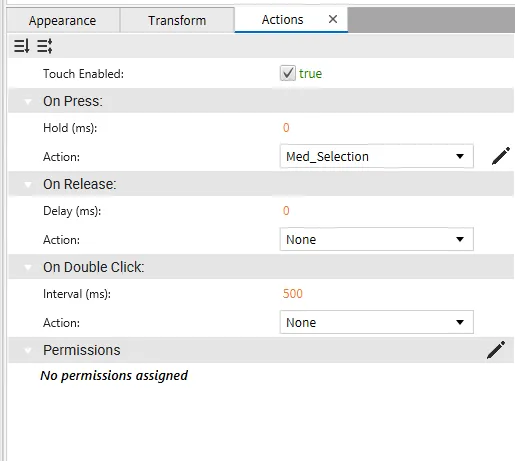This screenshot has width=515, height=461.
Task: Open the On Double Click Action dropdown
Action: click(377, 322)
